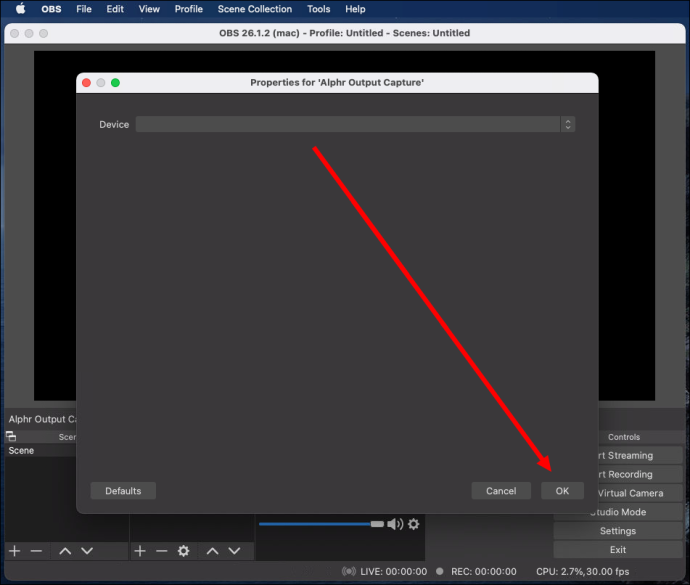Viewport: 690px width, 585px height.
Task: Toggle Studio Mode
Action: pyautogui.click(x=618, y=512)
